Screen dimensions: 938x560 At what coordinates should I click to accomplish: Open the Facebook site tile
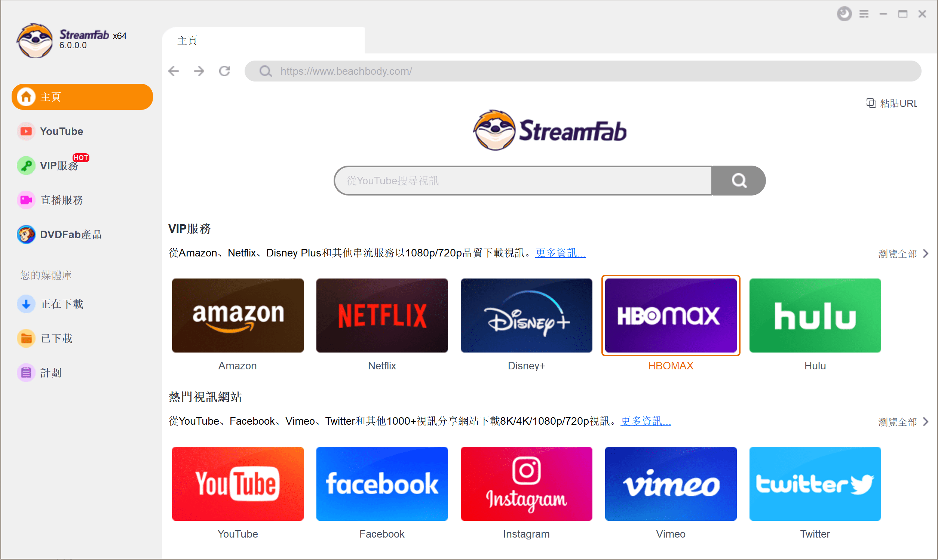click(382, 484)
